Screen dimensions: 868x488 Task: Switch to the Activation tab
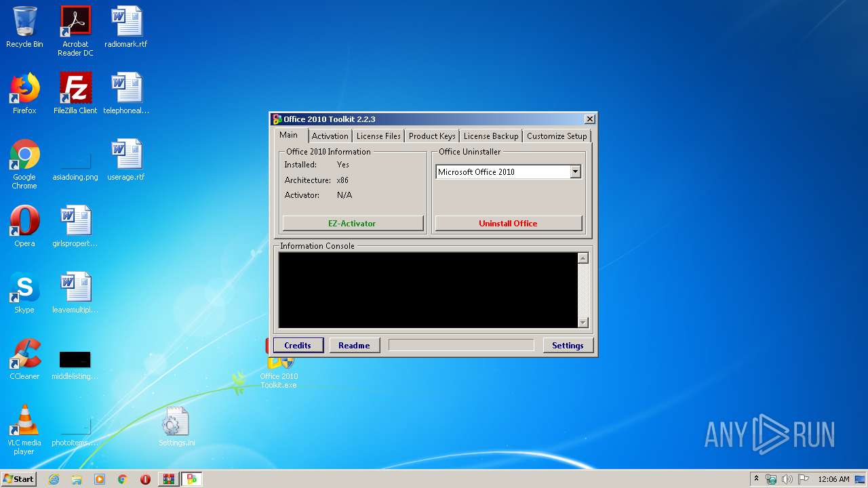[330, 136]
